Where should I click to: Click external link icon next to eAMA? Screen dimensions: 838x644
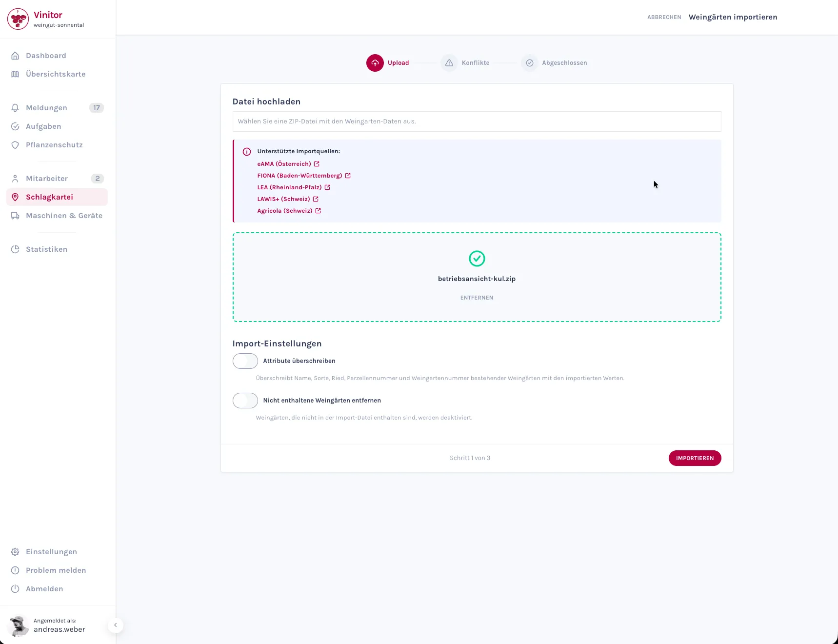tap(317, 164)
